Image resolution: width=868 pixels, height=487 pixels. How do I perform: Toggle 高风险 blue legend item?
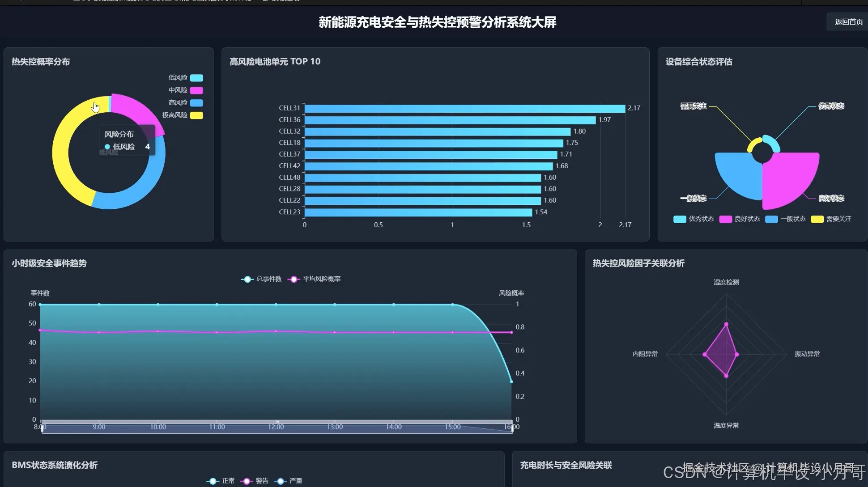(196, 103)
